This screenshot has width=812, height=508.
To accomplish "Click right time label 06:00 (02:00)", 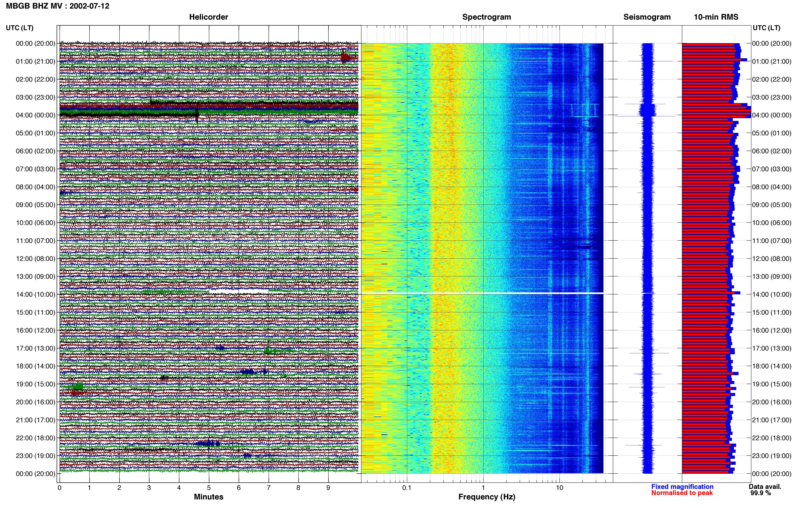I will point(772,151).
